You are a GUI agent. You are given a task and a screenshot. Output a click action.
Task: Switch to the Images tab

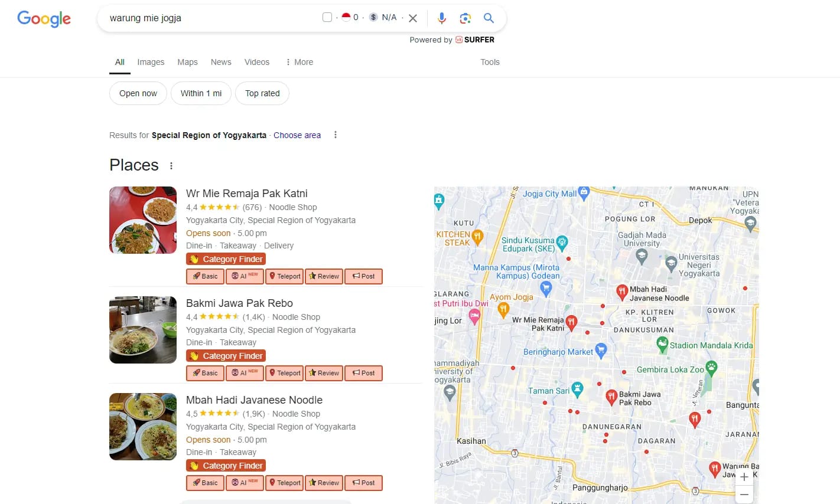click(151, 62)
